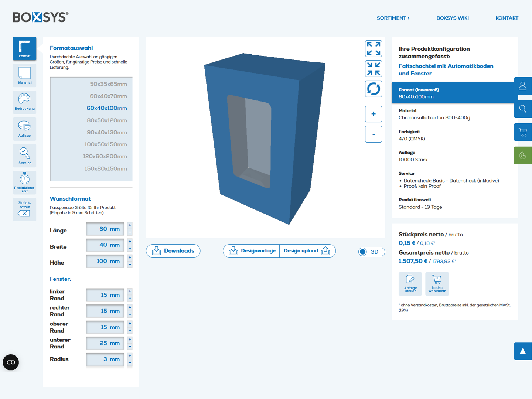This screenshot has height=399, width=532.
Task: Open the Produktionszeit step
Action: point(24,183)
